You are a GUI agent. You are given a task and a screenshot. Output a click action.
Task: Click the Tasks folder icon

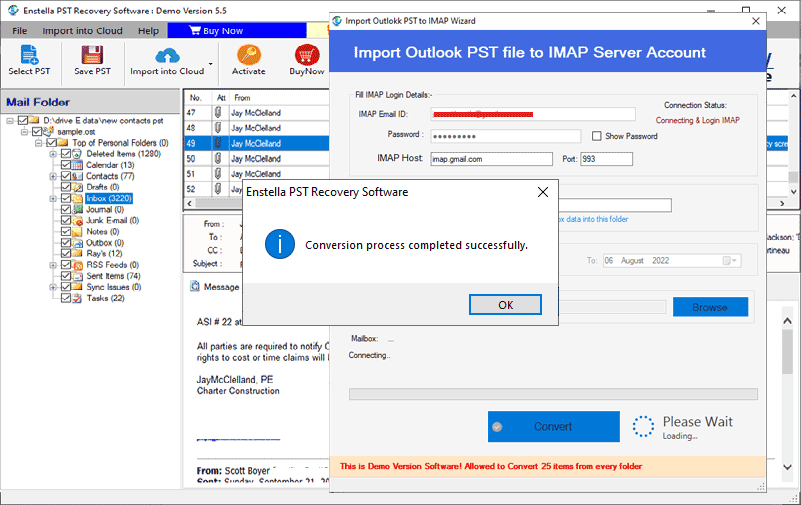[x=77, y=298]
